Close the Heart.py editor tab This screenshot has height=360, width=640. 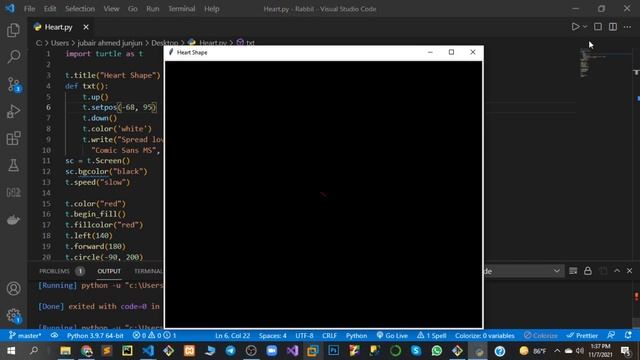[x=86, y=27]
